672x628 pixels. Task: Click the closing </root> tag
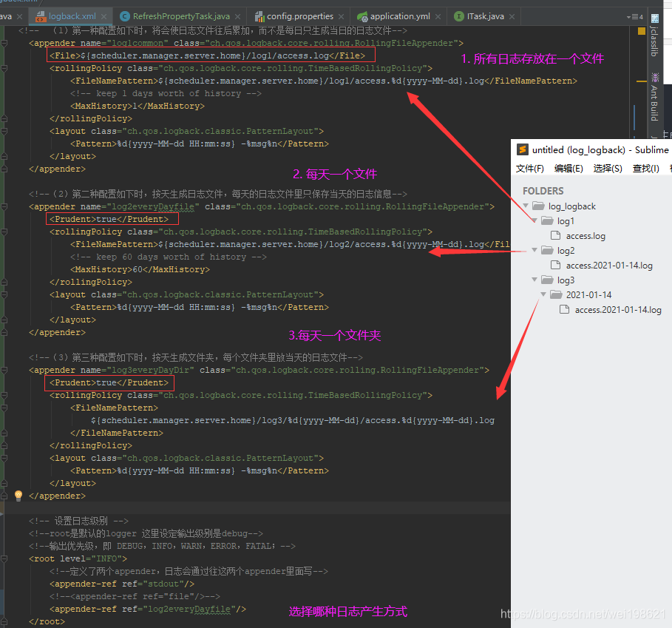pyautogui.click(x=47, y=621)
